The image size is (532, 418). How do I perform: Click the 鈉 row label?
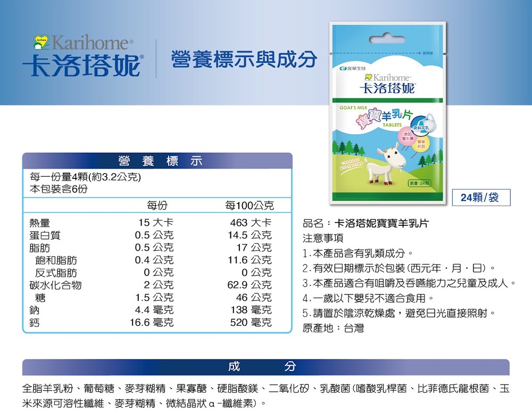[35, 310]
